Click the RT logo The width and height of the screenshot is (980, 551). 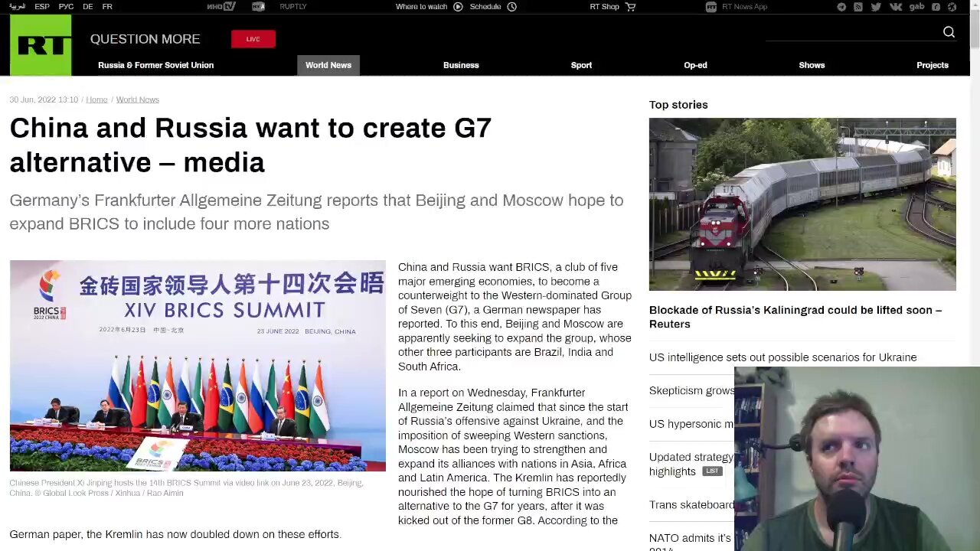40,45
